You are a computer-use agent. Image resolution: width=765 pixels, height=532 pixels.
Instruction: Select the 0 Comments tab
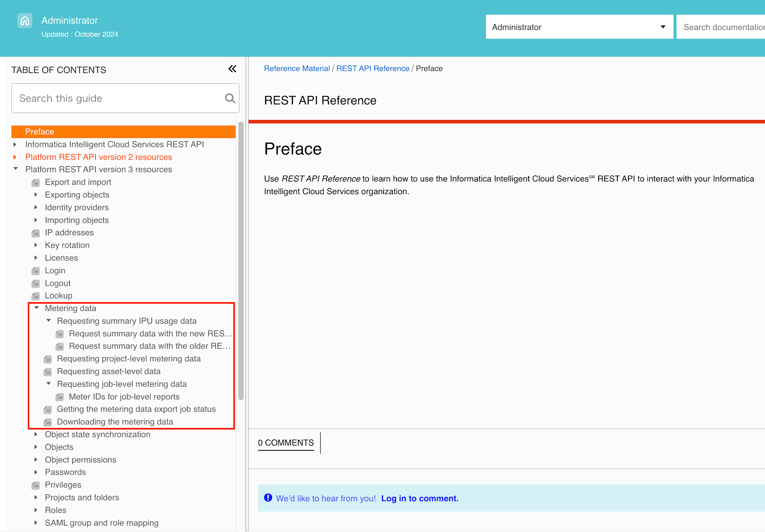(286, 443)
